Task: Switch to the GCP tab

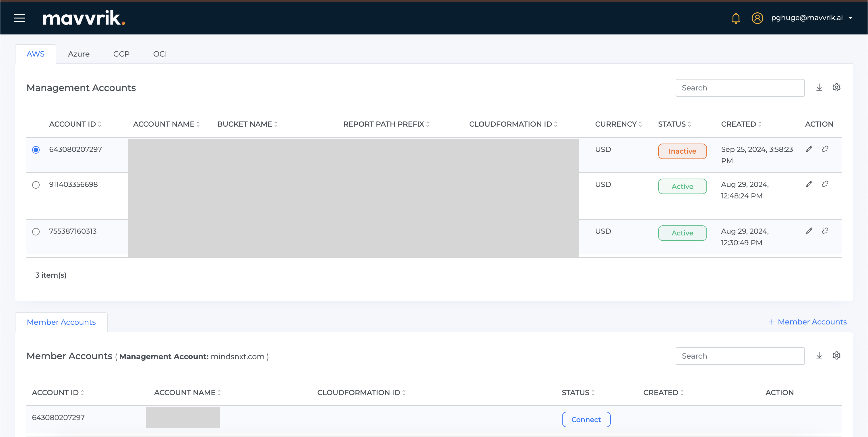Action: [x=121, y=54]
